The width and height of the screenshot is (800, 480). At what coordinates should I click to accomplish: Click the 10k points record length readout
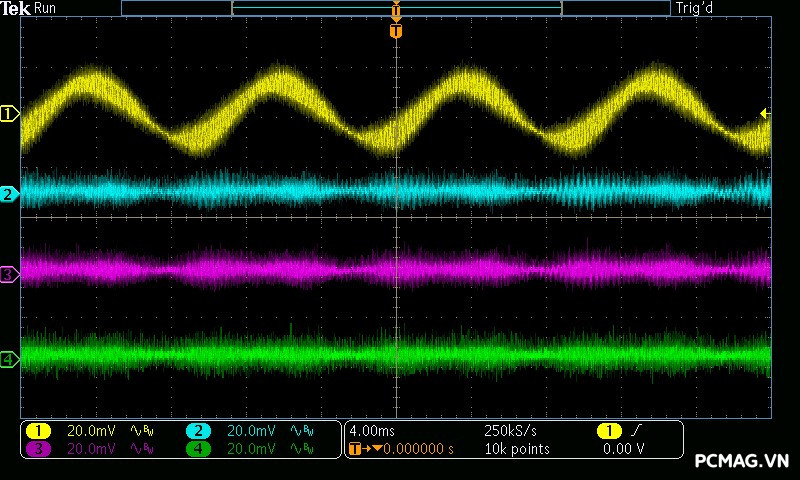[516, 449]
